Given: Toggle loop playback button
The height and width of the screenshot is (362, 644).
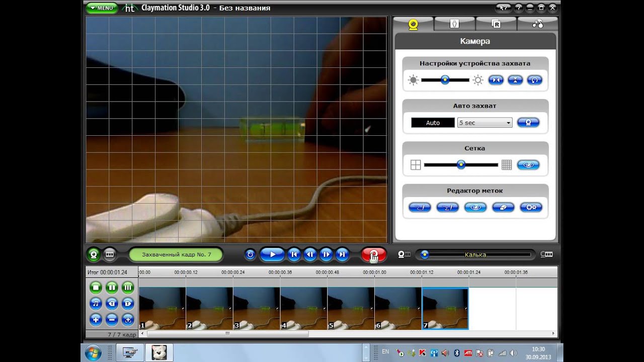Looking at the screenshot, I should [250, 254].
